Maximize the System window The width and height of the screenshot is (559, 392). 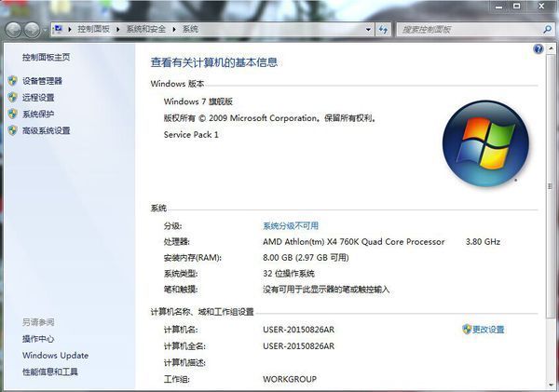[x=516, y=7]
